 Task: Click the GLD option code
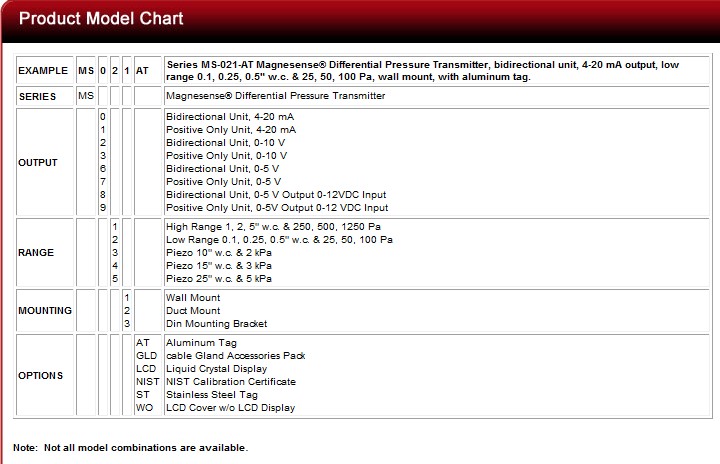pyautogui.click(x=146, y=356)
